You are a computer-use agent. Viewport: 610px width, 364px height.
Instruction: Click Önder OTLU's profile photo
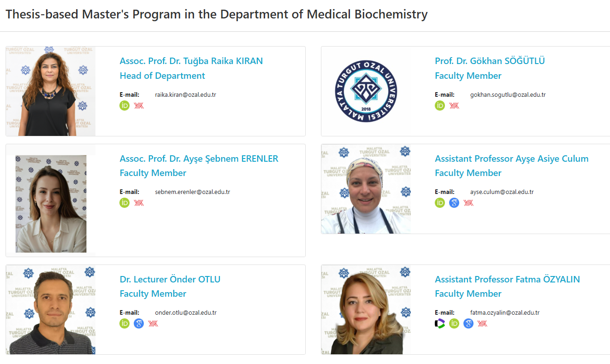(x=51, y=310)
